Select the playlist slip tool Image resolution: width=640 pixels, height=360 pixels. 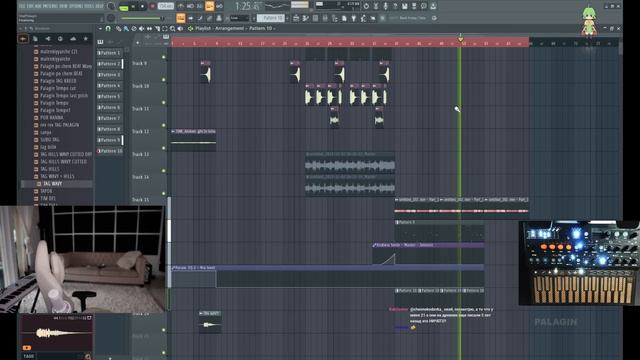[149, 29]
